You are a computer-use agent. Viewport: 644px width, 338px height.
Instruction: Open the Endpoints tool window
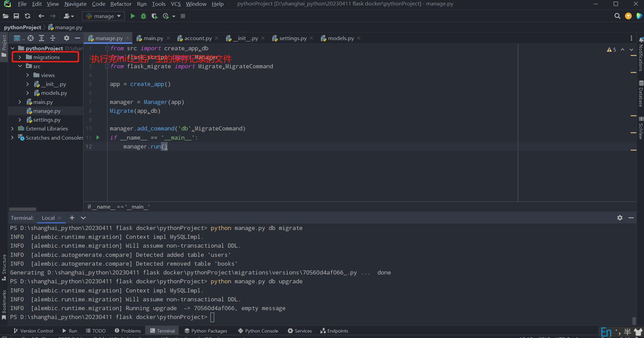334,331
